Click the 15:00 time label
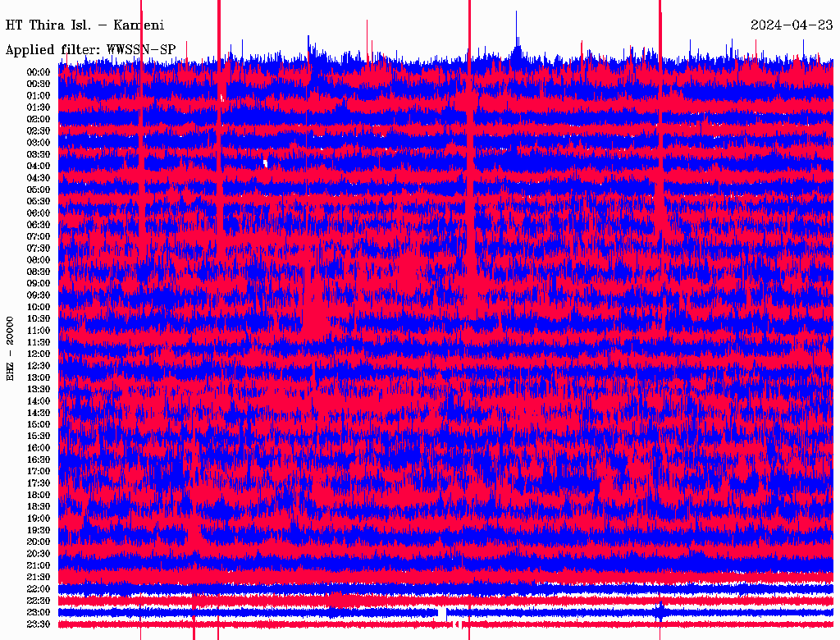This screenshot has width=840, height=640. [39, 424]
